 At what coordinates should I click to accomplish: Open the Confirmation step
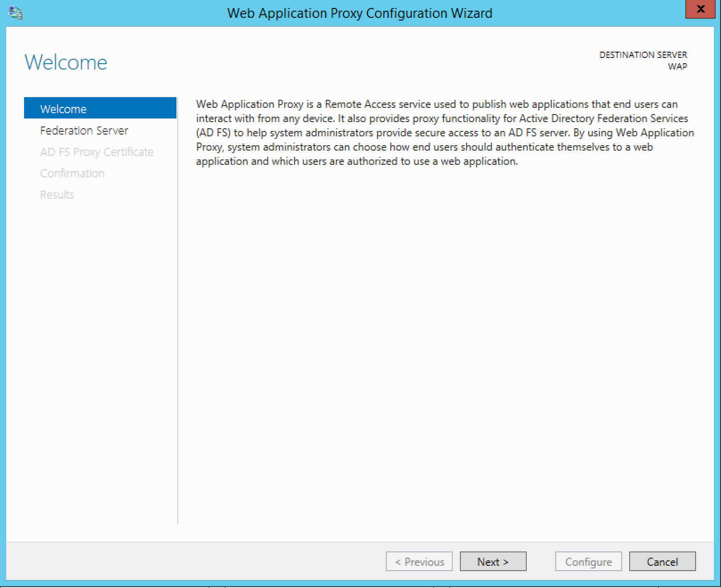point(72,173)
